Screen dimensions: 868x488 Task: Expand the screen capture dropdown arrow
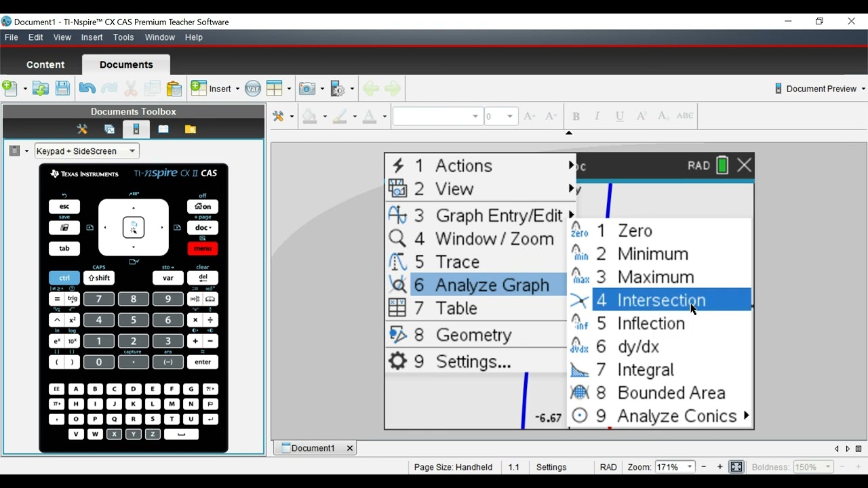coord(321,89)
